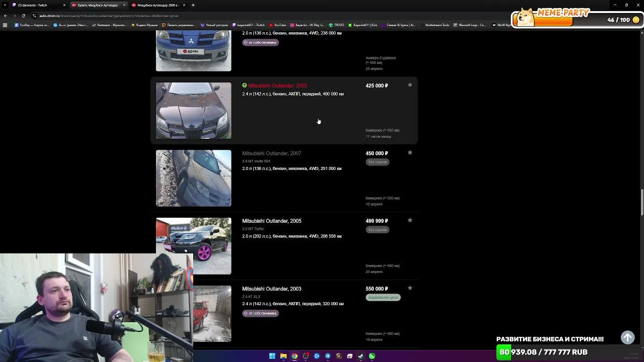Click the 450 000 ₽ price
Viewport: 644px width, 362px height.
tap(377, 153)
